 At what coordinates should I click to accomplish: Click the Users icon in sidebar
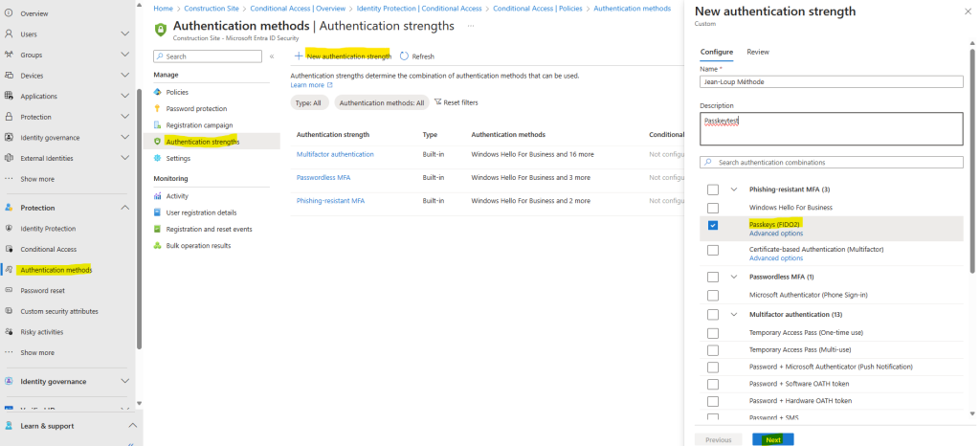[9, 33]
